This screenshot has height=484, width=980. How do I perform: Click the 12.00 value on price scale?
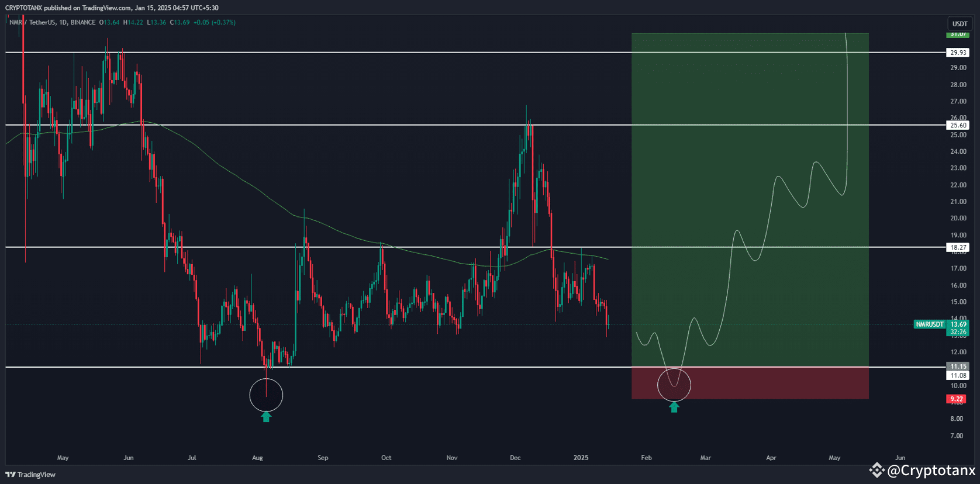[958, 352]
